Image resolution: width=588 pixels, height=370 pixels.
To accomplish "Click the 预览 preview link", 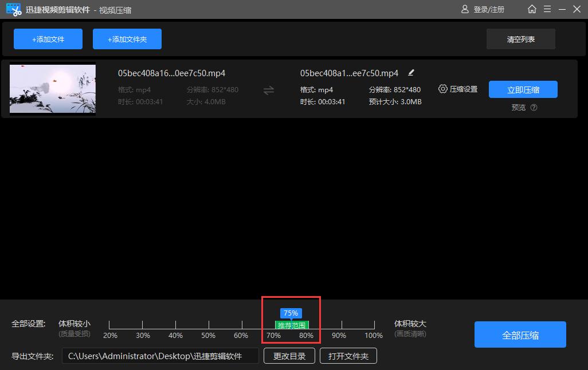I will (x=518, y=108).
